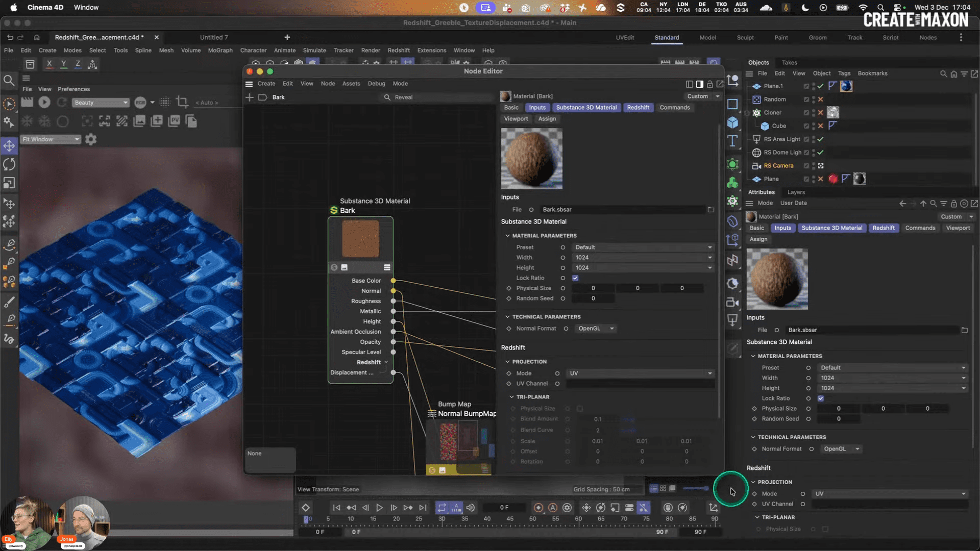This screenshot has width=980, height=551.
Task: Collapse the Material Parameters section
Action: pos(508,235)
